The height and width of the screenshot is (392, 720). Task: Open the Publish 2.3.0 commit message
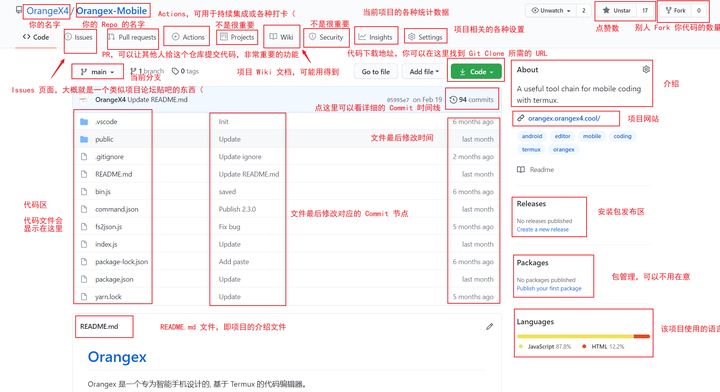(x=237, y=209)
